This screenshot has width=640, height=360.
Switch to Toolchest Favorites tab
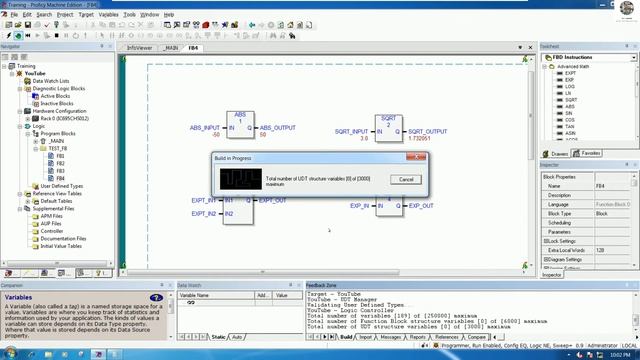point(587,153)
